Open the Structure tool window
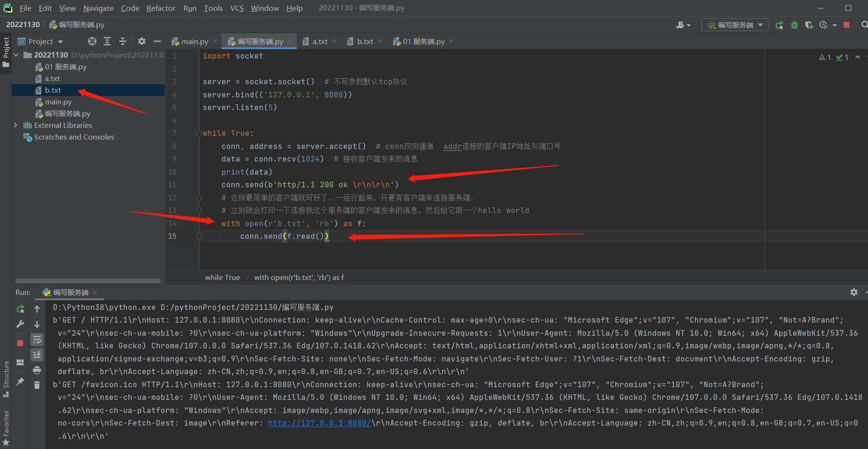This screenshot has width=868, height=449. [6, 378]
